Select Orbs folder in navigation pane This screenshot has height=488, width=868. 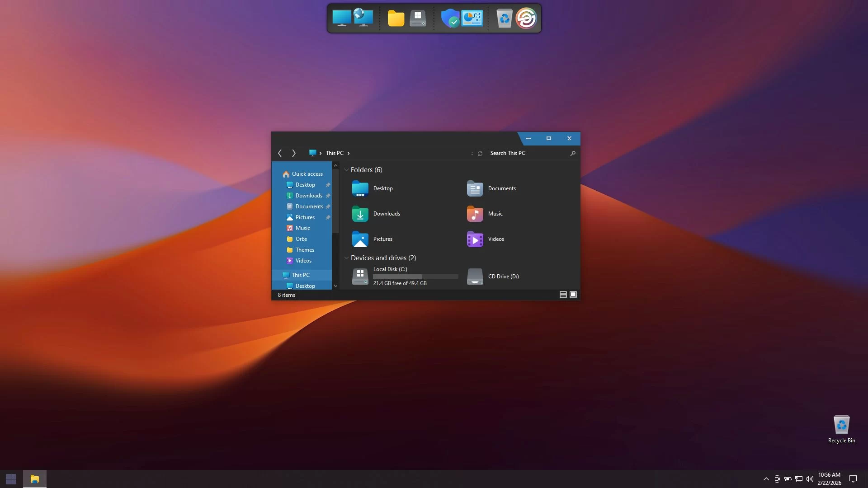click(x=301, y=239)
